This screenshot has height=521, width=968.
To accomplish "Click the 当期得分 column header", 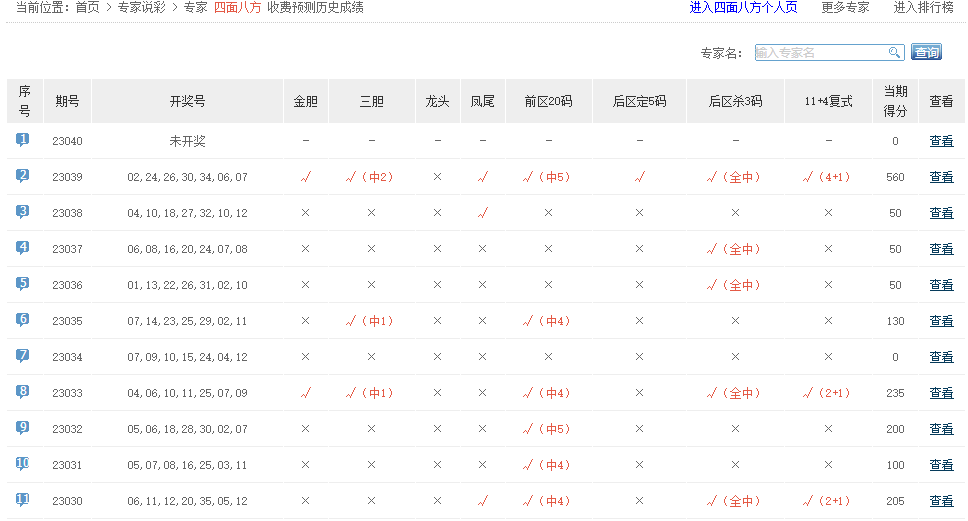I will (895, 101).
